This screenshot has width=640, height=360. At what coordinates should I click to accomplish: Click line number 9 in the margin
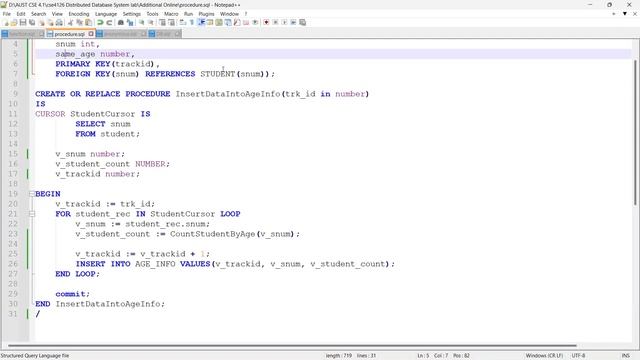16,94
